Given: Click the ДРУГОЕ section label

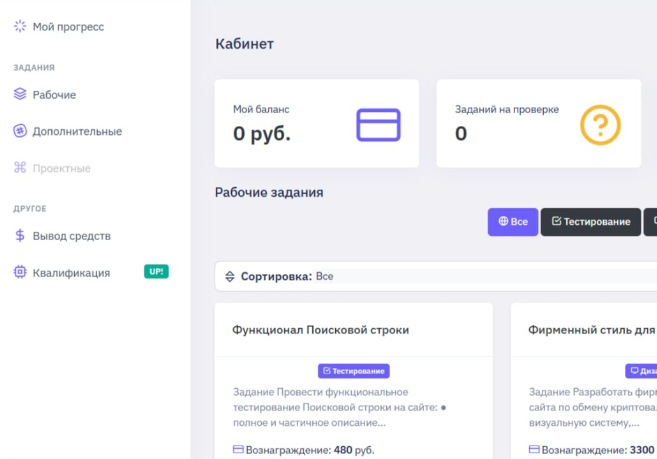Looking at the screenshot, I should tap(30, 208).
